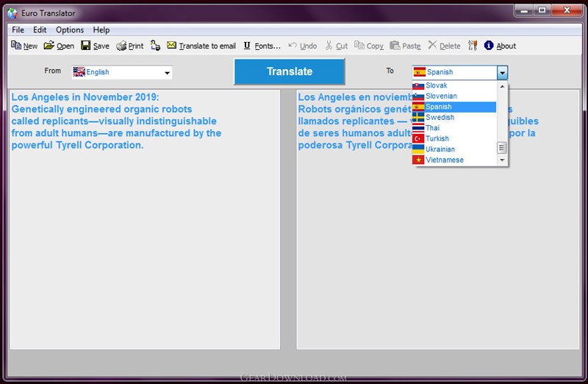Collapse the To language dropdown arrow
The image size is (588, 384).
pos(503,72)
